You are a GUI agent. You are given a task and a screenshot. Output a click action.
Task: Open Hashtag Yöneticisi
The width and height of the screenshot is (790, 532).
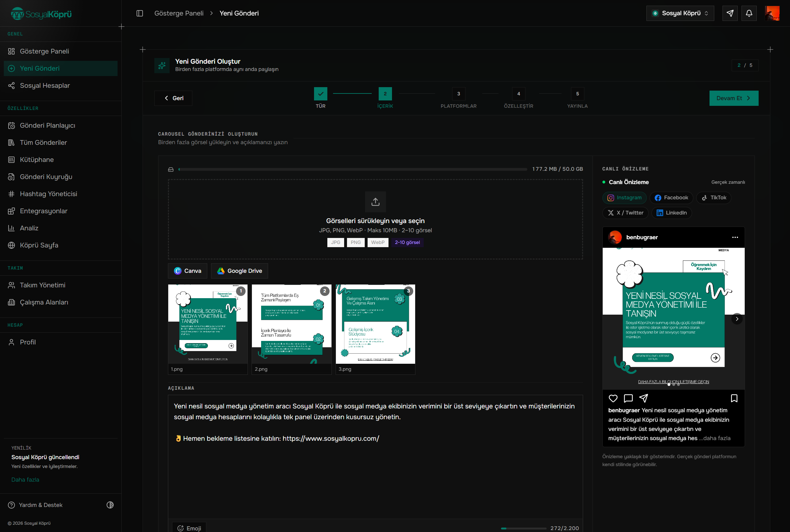[x=61, y=194]
